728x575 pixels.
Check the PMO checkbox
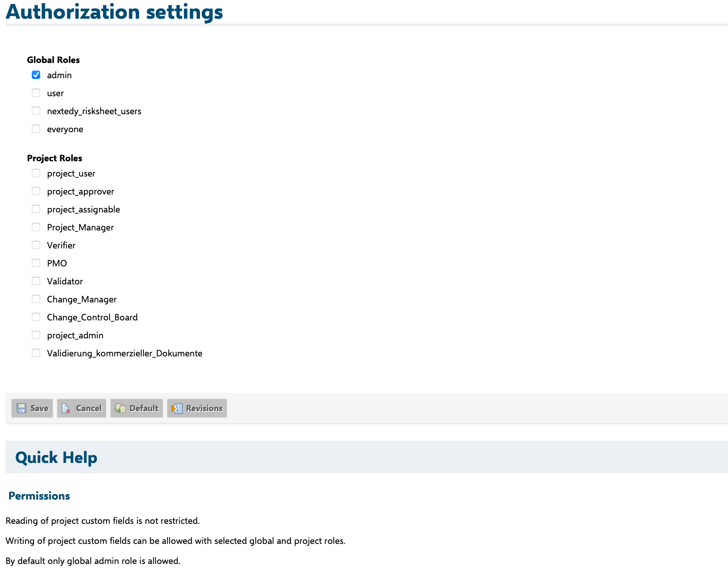[x=36, y=263]
